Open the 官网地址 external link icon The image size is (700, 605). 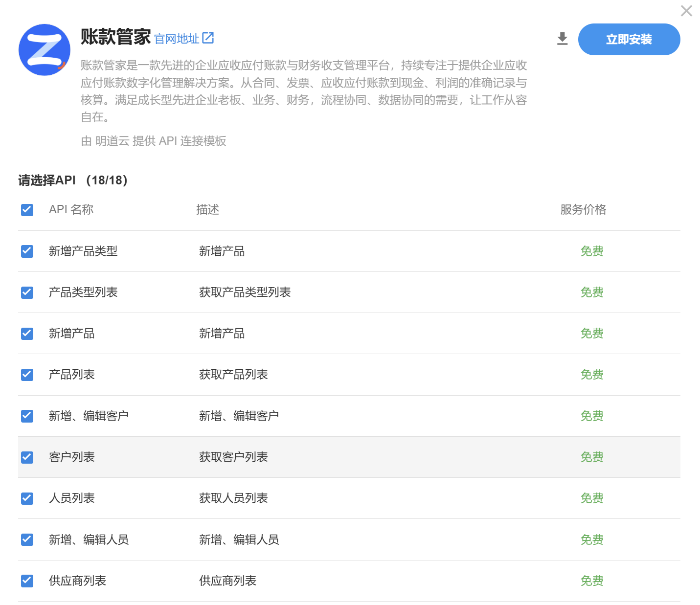pos(208,38)
